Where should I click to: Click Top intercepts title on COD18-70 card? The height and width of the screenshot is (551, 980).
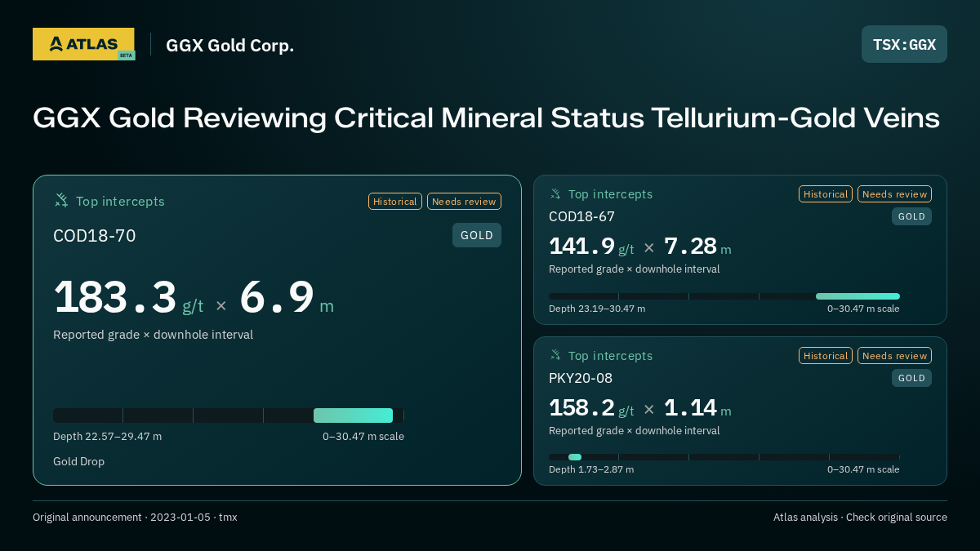(x=120, y=202)
